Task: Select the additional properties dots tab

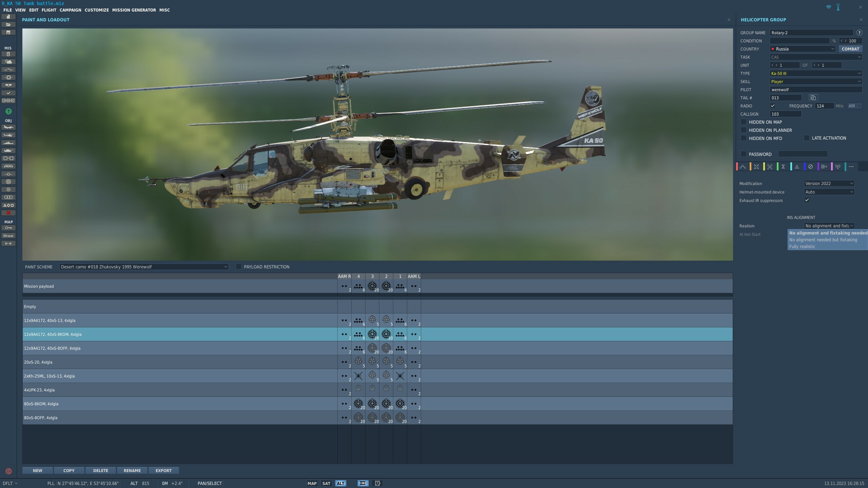Action: tap(851, 166)
